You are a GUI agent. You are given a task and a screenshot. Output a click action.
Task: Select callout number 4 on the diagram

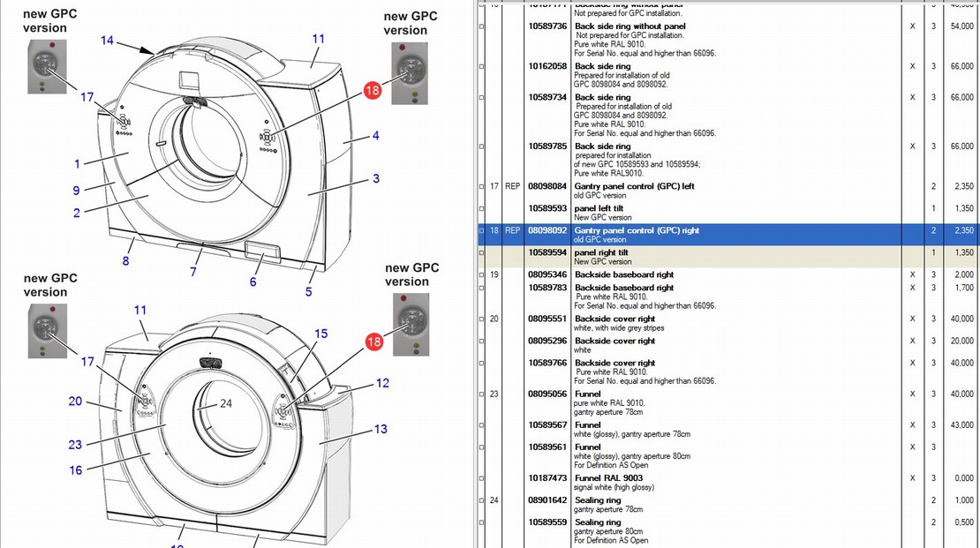click(375, 136)
